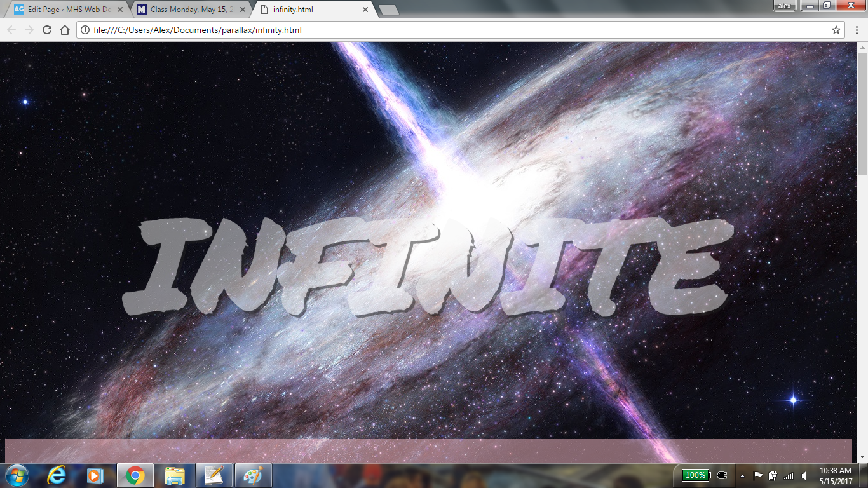Open the Paint app from the taskbar
This screenshot has width=868, height=488.
click(253, 475)
